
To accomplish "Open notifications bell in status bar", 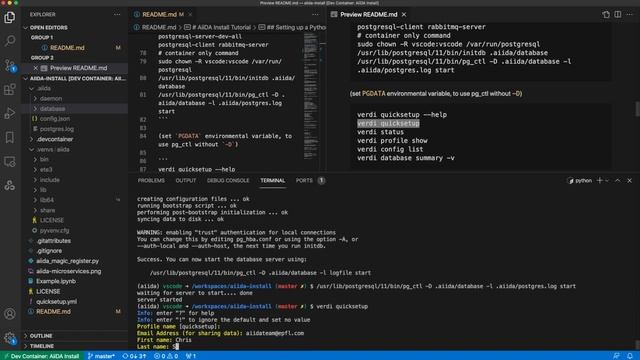I will pos(630,356).
